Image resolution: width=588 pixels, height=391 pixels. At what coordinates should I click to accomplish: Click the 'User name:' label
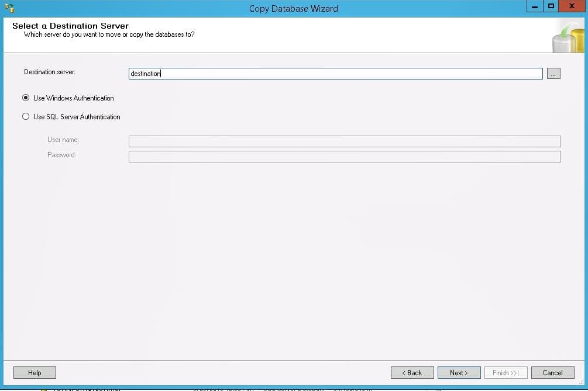pyautogui.click(x=63, y=140)
